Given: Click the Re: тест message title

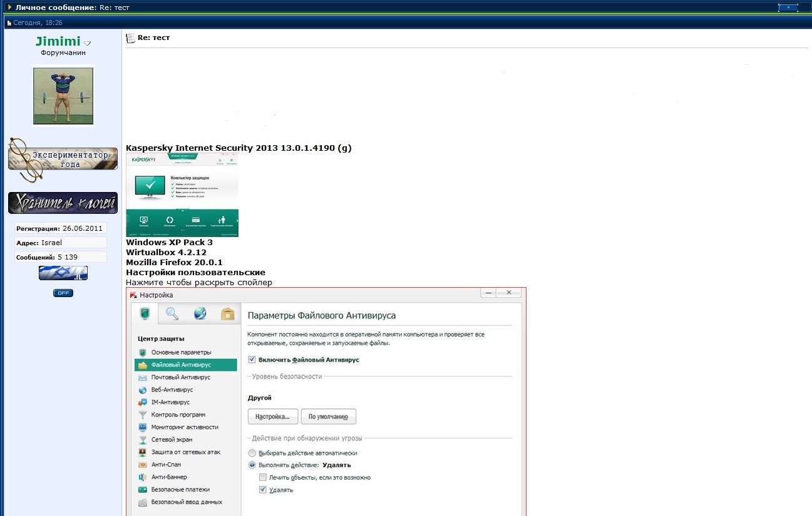Looking at the screenshot, I should [x=153, y=38].
